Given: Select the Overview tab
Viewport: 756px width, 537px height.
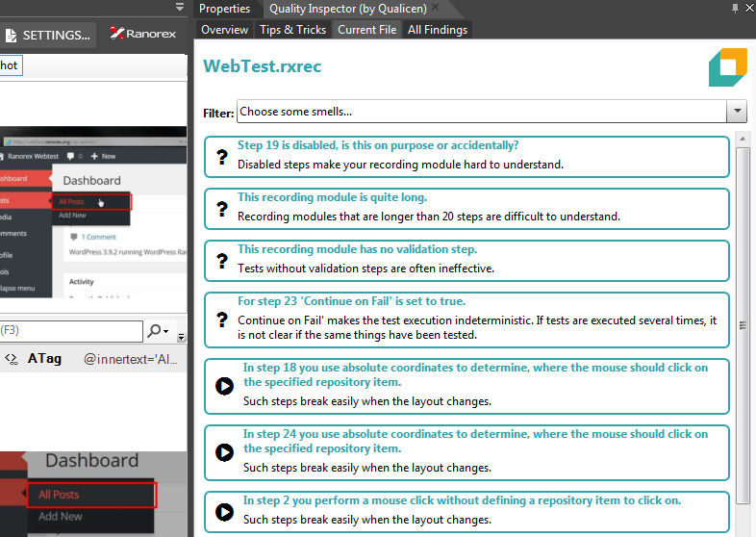Looking at the screenshot, I should [224, 30].
